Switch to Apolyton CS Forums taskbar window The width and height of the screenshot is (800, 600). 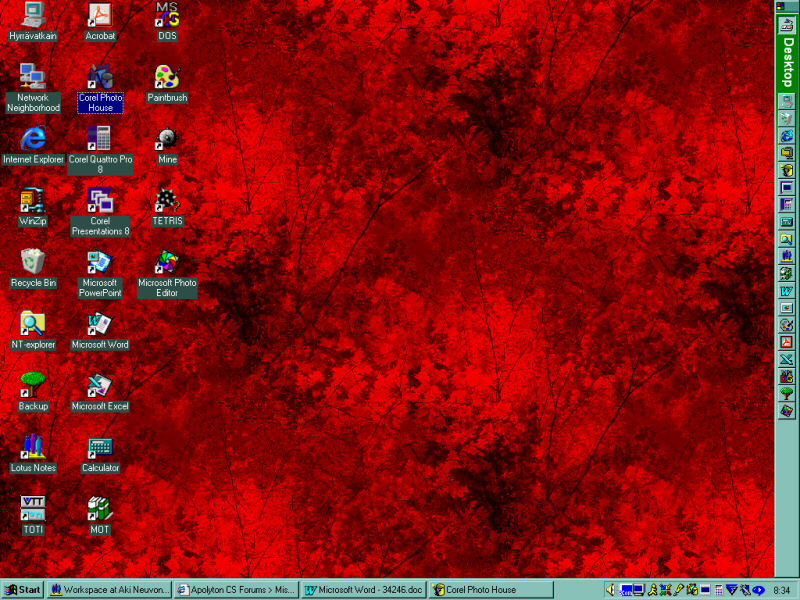click(237, 590)
